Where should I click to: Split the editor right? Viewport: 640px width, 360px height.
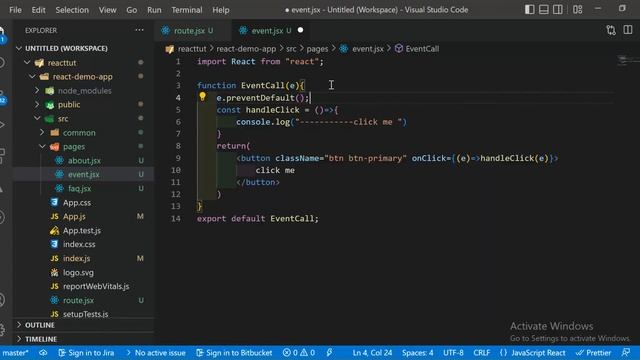628,30
